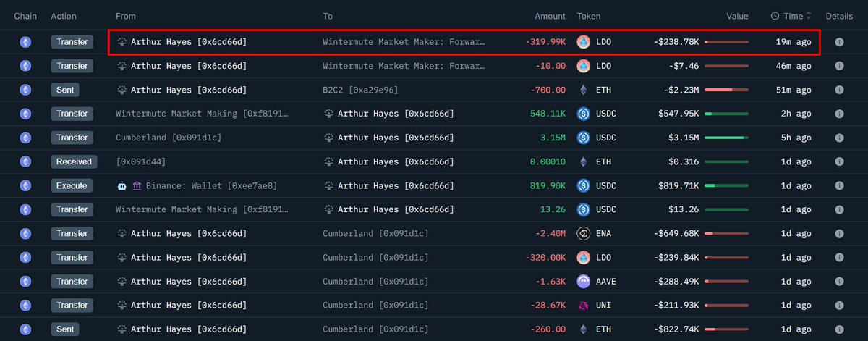Sort transactions by the Time column
Screen dimensions: 868x341
tap(793, 16)
